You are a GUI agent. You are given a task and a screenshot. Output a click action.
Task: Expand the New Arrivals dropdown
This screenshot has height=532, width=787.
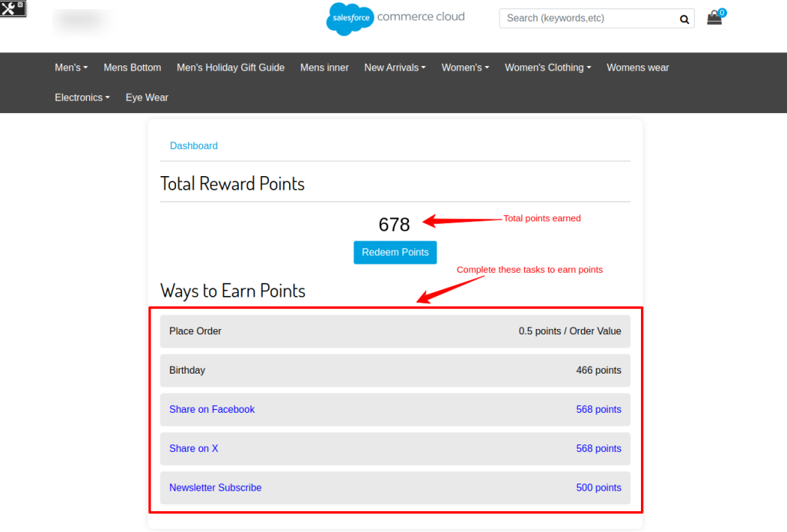click(395, 68)
